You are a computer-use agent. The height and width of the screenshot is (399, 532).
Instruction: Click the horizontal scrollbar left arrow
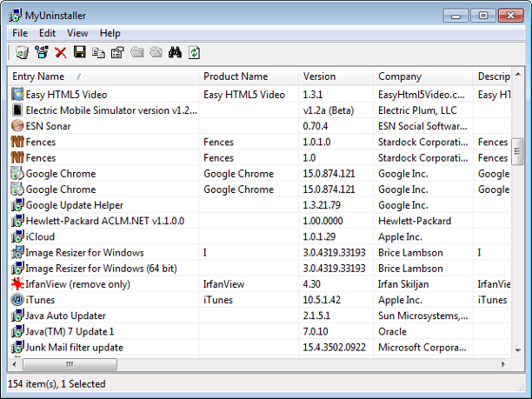[x=14, y=364]
